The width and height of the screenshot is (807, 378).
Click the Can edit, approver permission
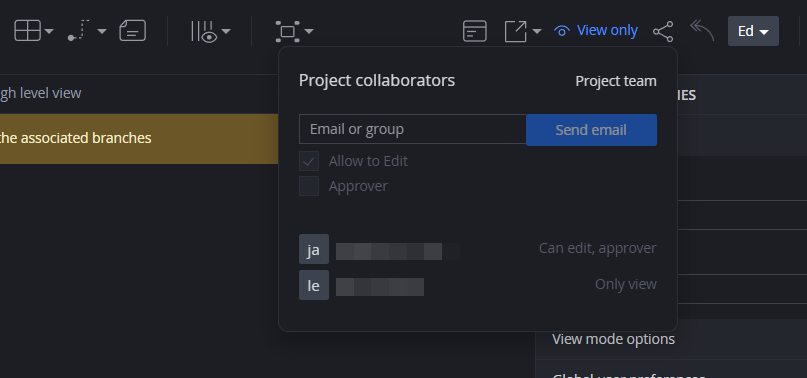click(598, 248)
